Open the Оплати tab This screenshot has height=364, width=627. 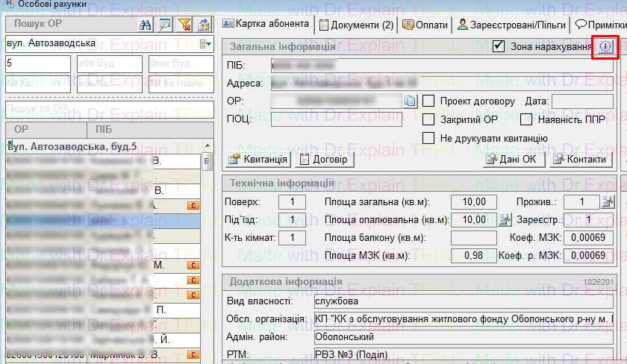tap(425, 25)
